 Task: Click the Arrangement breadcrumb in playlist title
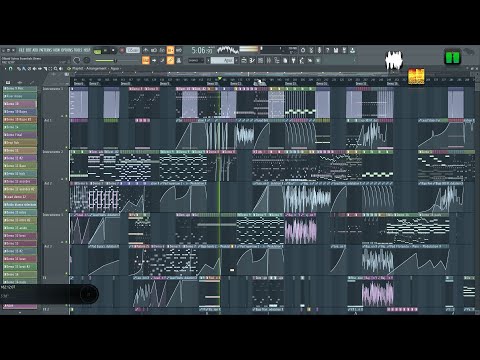[x=96, y=68]
